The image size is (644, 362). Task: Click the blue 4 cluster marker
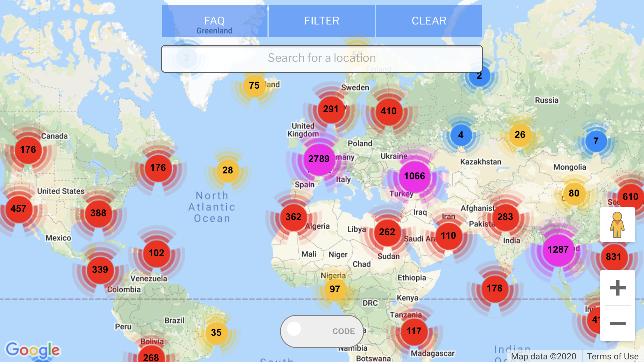(461, 135)
